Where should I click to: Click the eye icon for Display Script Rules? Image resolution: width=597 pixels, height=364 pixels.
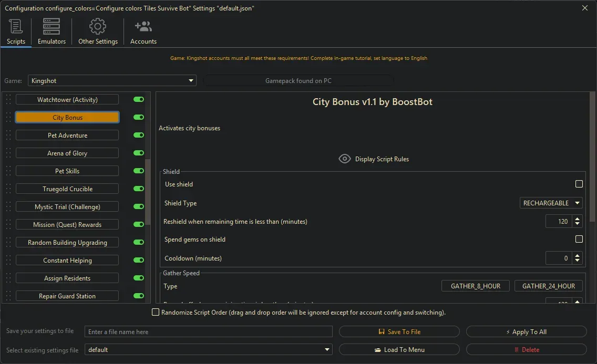point(345,158)
